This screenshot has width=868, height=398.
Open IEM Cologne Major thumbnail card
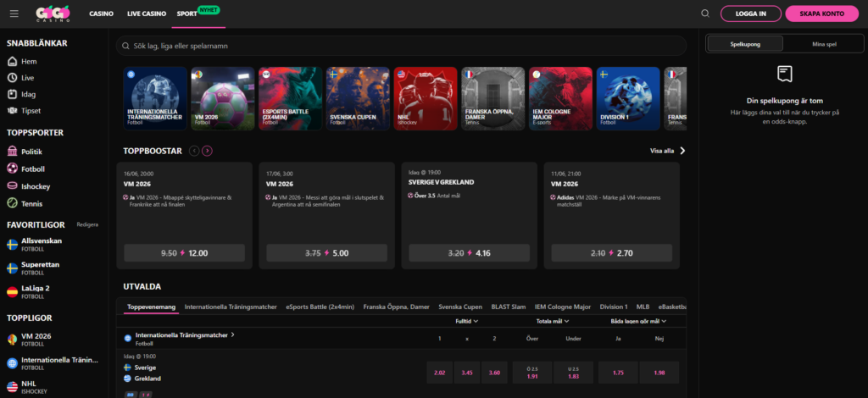click(x=560, y=98)
